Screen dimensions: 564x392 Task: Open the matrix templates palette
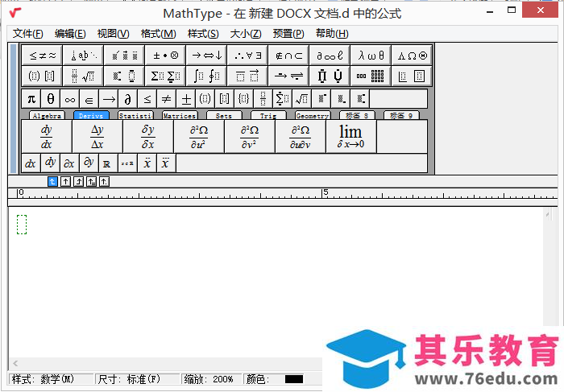pos(371,76)
